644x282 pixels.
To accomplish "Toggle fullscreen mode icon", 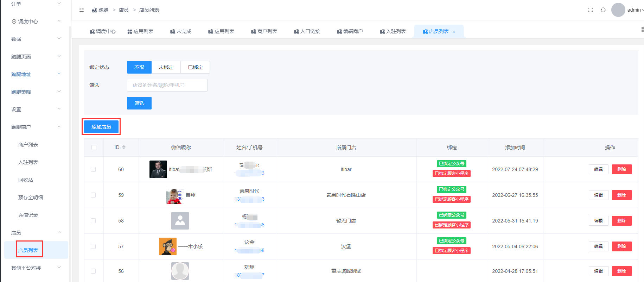I will pos(591,10).
